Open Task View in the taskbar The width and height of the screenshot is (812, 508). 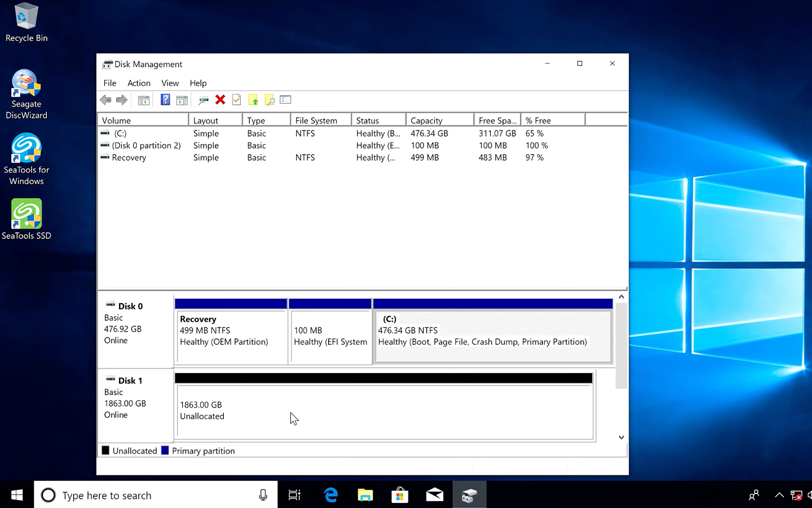294,495
